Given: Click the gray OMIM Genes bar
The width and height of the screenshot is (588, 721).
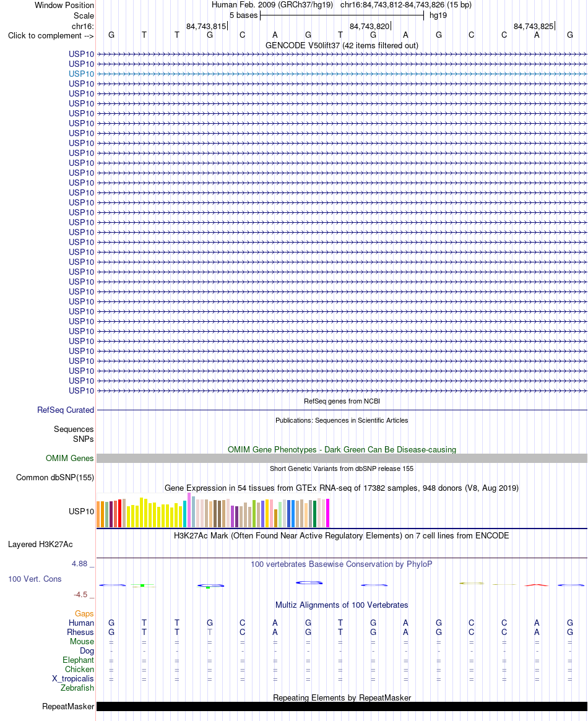Looking at the screenshot, I should pyautogui.click(x=342, y=459).
